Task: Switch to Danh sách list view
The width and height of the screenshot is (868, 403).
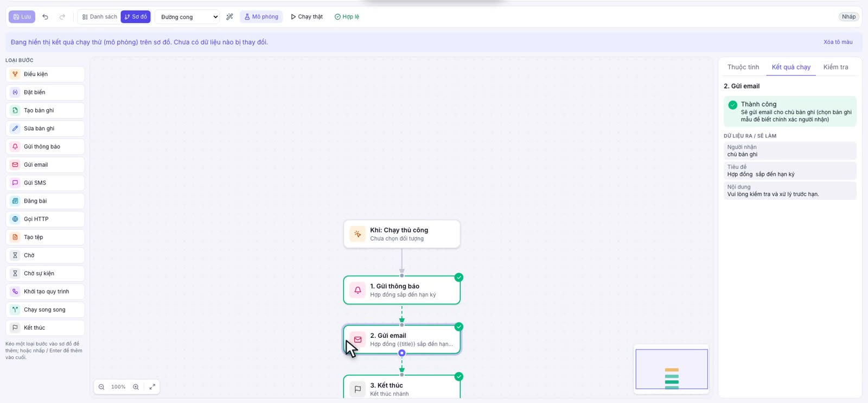Action: 99,17
